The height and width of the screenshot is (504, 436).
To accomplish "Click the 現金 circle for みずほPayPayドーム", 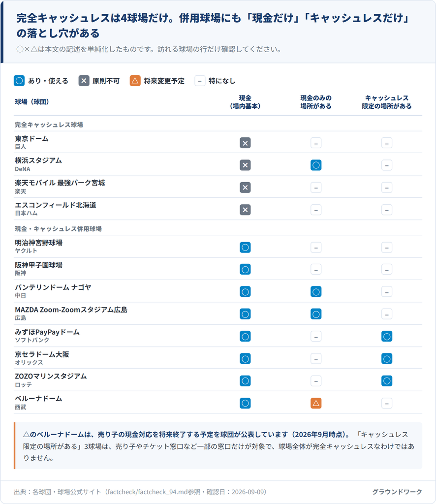I will [x=245, y=337].
